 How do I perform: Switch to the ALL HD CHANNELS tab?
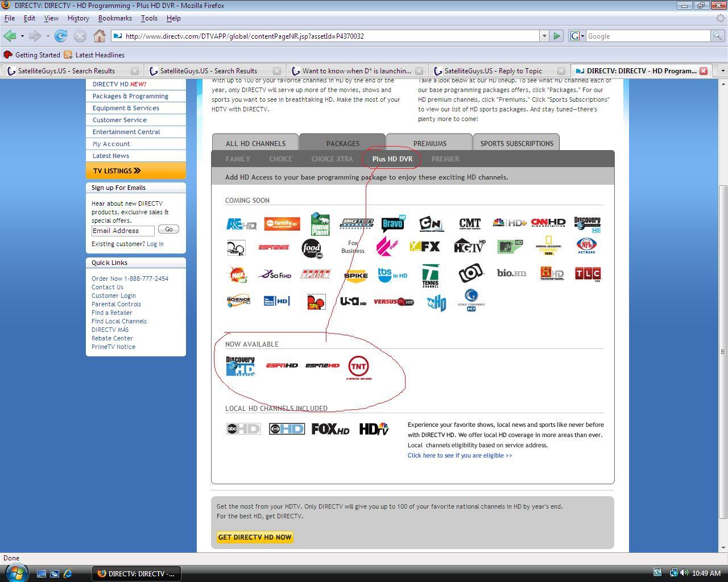click(x=255, y=143)
